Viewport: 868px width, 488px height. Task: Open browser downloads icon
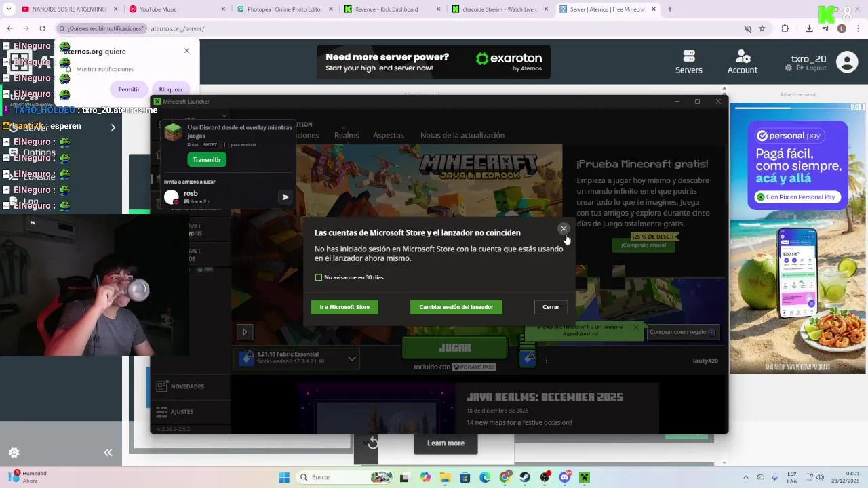[x=809, y=28]
